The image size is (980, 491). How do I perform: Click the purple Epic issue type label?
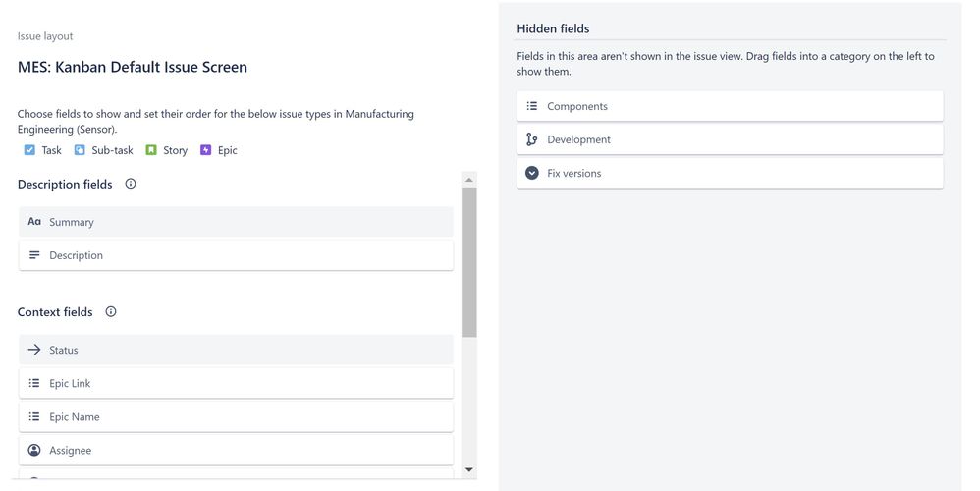(228, 150)
